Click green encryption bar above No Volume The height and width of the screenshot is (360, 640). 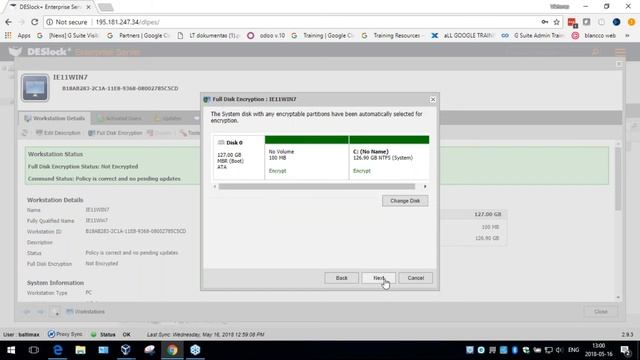[x=307, y=140]
